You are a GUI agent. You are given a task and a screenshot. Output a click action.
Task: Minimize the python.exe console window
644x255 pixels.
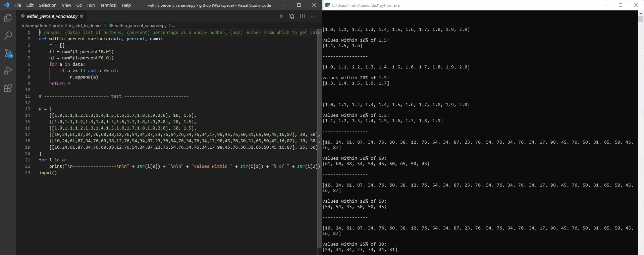[x=605, y=5]
